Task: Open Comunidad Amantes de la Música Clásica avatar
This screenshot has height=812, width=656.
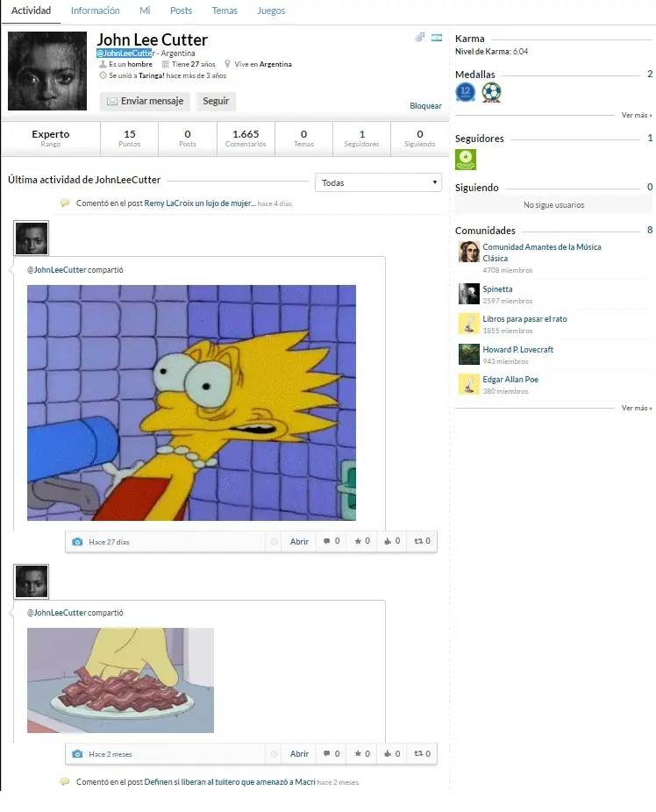Action: coord(469,252)
